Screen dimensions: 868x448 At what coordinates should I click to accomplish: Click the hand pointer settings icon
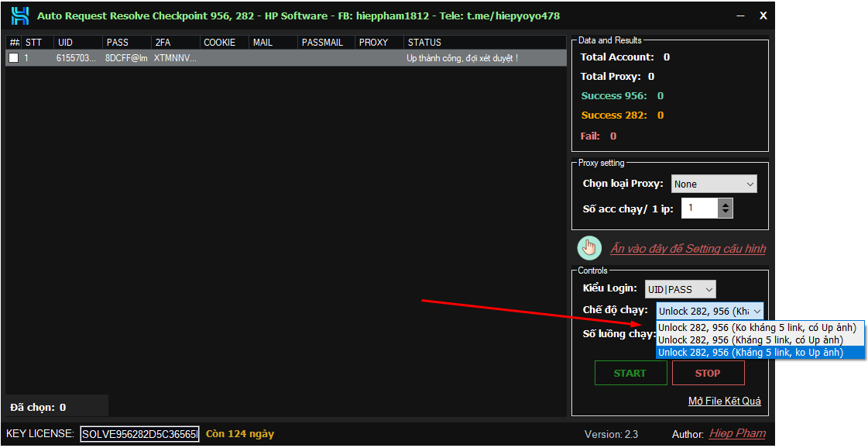click(589, 248)
